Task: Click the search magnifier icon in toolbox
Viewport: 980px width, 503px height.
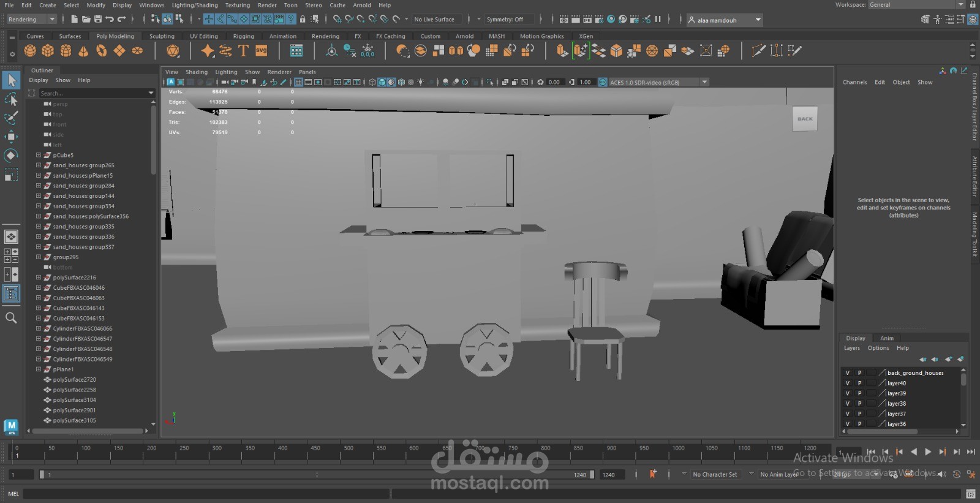Action: click(11, 317)
